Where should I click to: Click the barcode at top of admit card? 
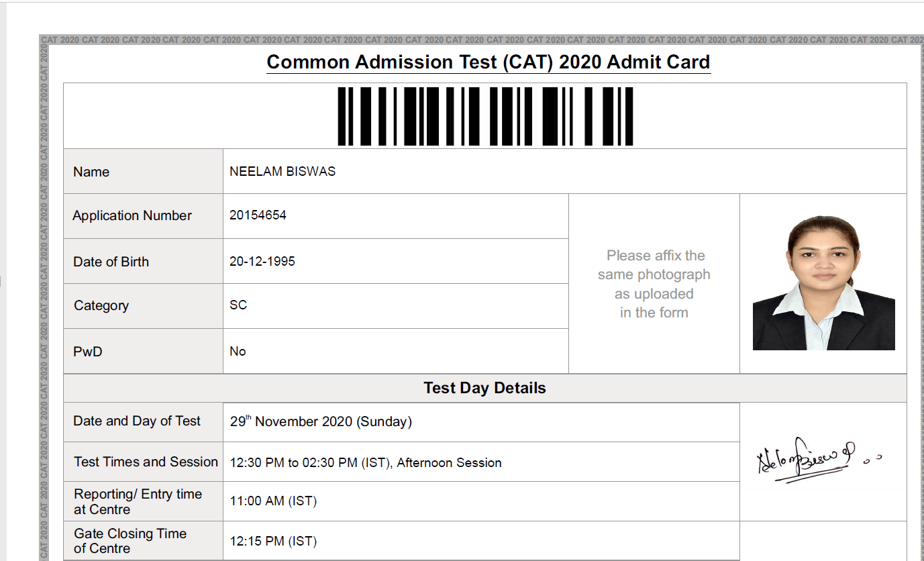(485, 116)
